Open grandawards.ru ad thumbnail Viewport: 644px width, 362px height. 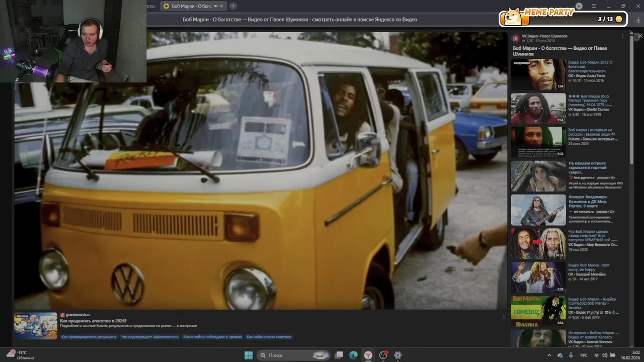pyautogui.click(x=36, y=326)
